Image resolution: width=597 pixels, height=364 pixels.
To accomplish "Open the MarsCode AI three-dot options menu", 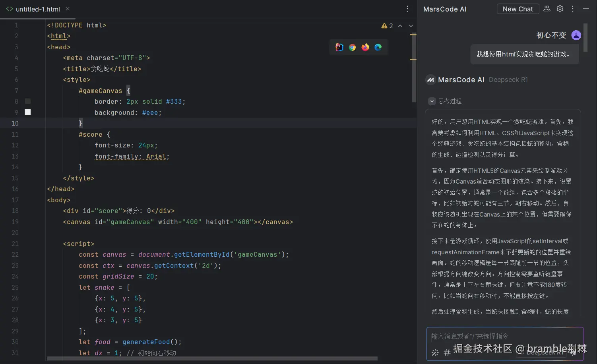I will pyautogui.click(x=572, y=8).
